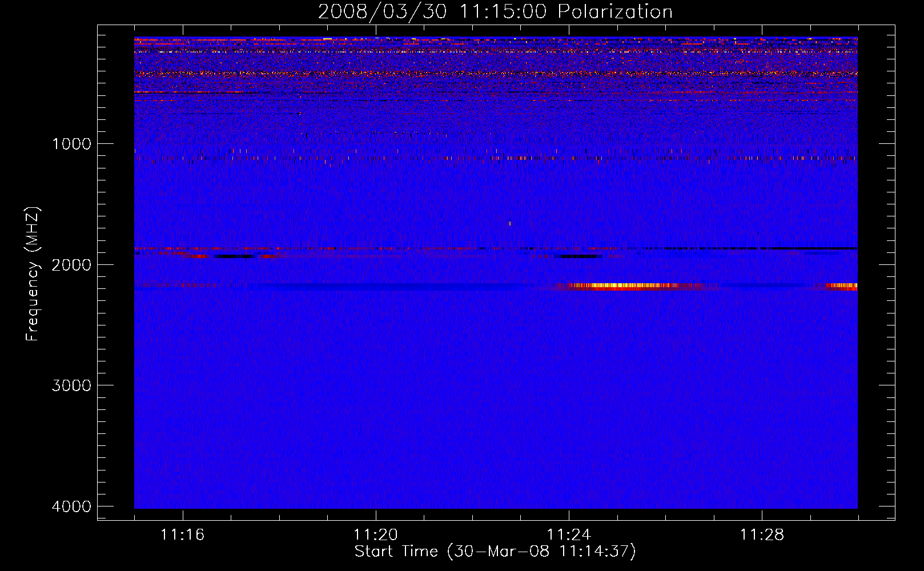Click the plot title '2008/03/30 11:15:00 Polarization'
Viewport: 924px width, 571px height.
[x=495, y=12]
